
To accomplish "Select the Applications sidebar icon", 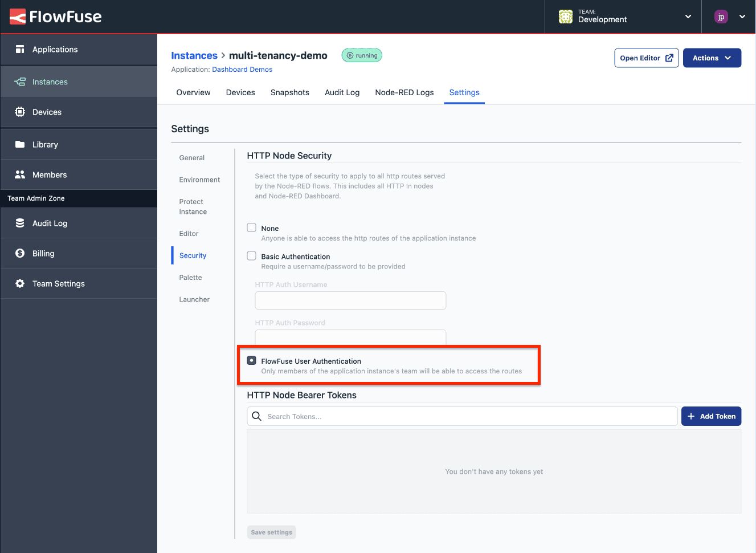I will (x=55, y=49).
